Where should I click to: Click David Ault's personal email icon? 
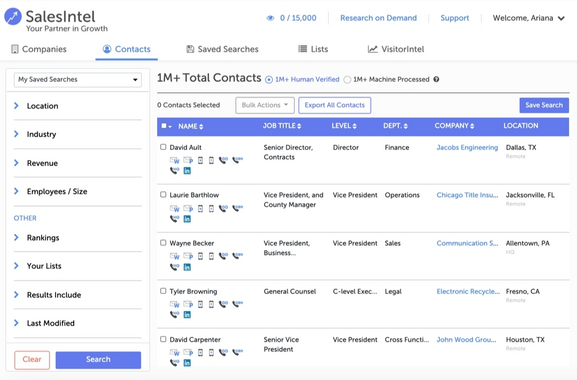pyautogui.click(x=188, y=160)
